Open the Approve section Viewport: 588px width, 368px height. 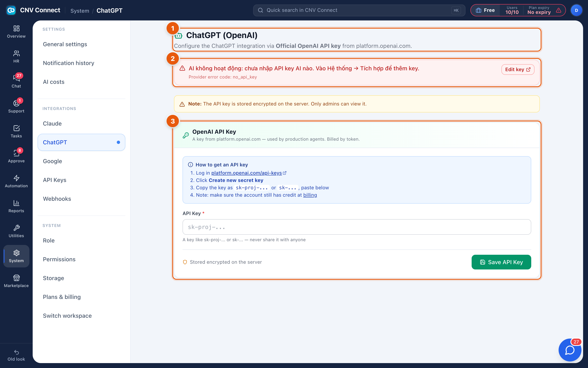click(16, 156)
